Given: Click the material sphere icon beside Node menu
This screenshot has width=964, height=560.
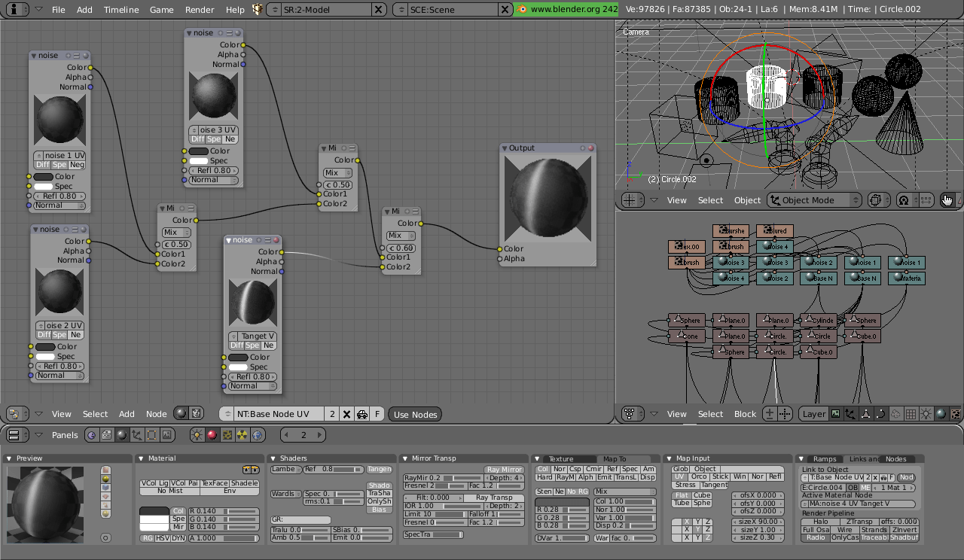Looking at the screenshot, I should tap(182, 413).
